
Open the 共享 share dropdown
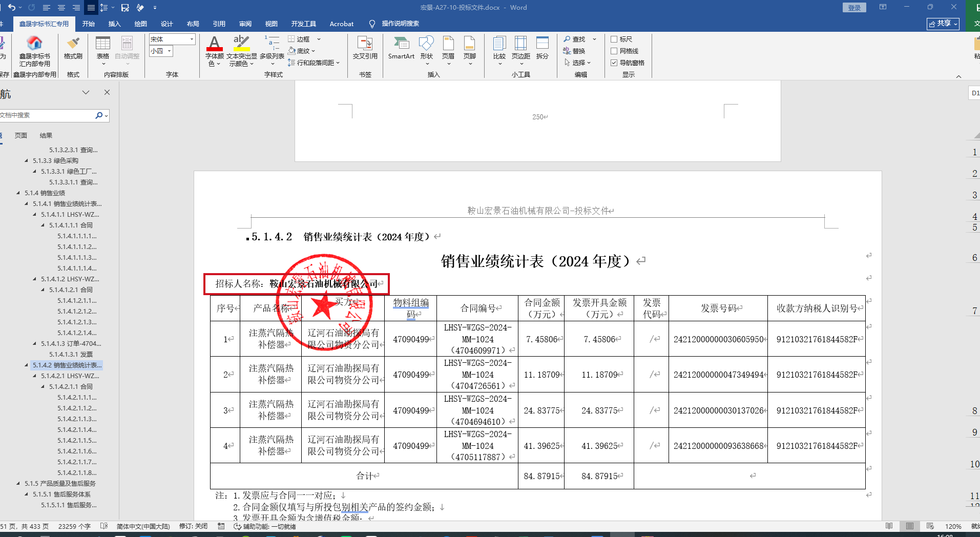pyautogui.click(x=943, y=24)
